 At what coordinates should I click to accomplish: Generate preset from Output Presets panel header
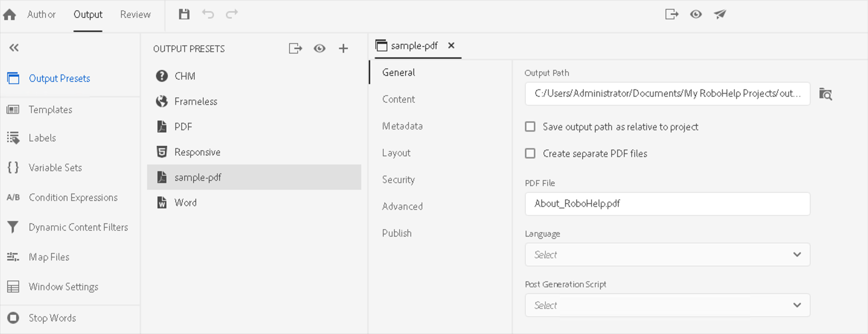pyautogui.click(x=295, y=48)
